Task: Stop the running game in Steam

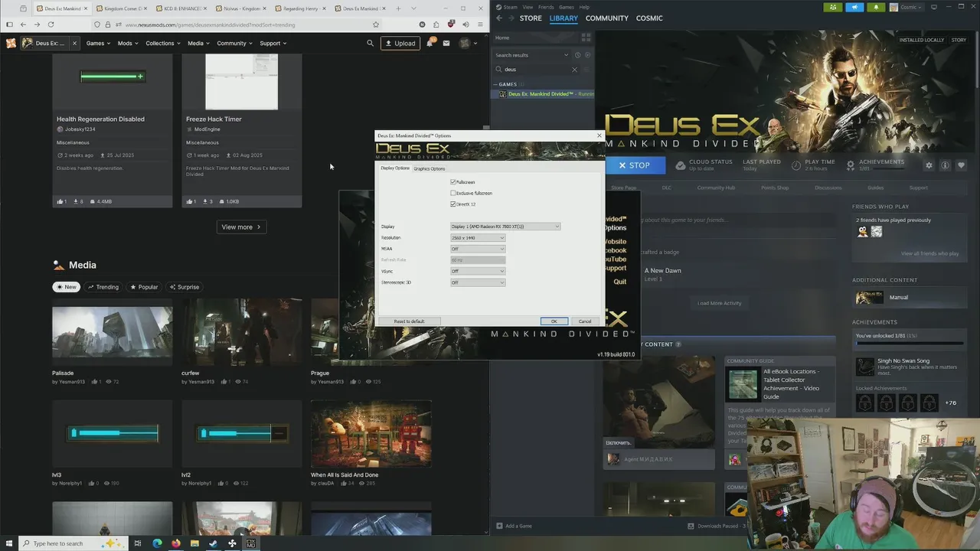Action: click(635, 165)
